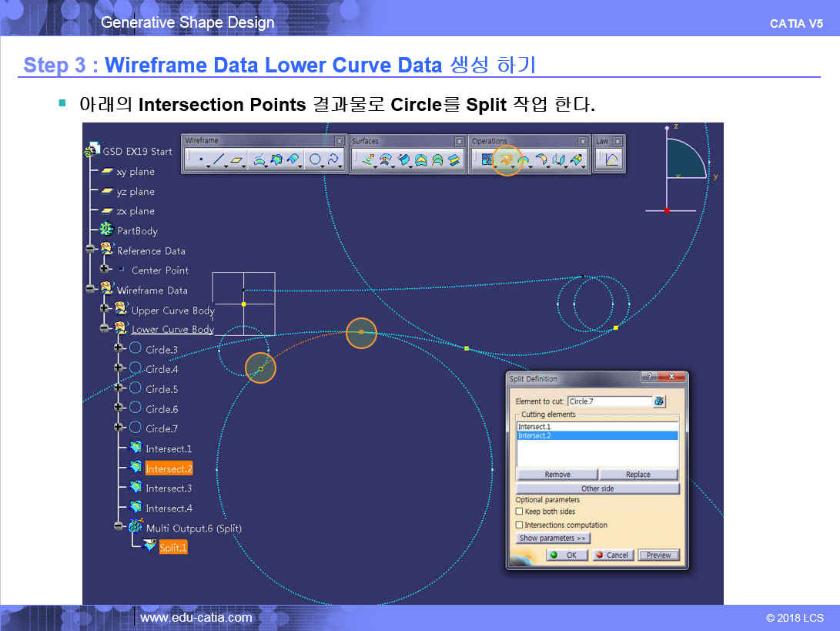Select Intersect.3 in the specification tree
The image size is (840, 631).
tap(168, 488)
